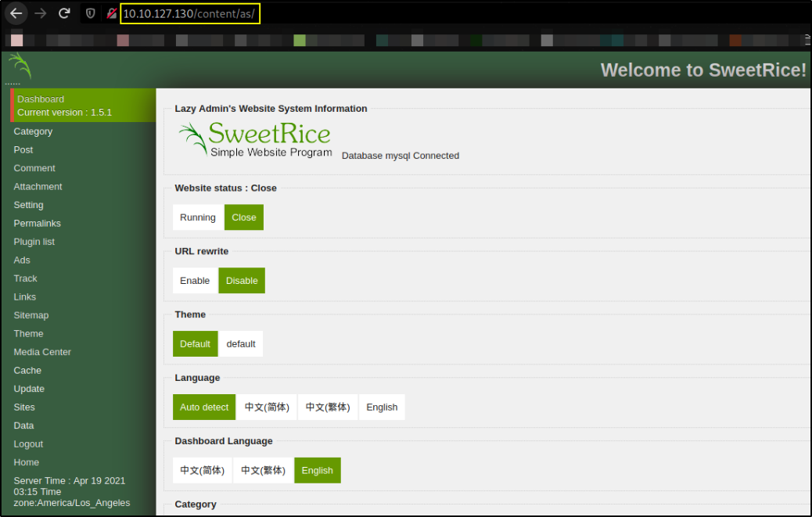Click the SweetRice Simple Website Program logo
The width and height of the screenshot is (812, 517).
(255, 138)
